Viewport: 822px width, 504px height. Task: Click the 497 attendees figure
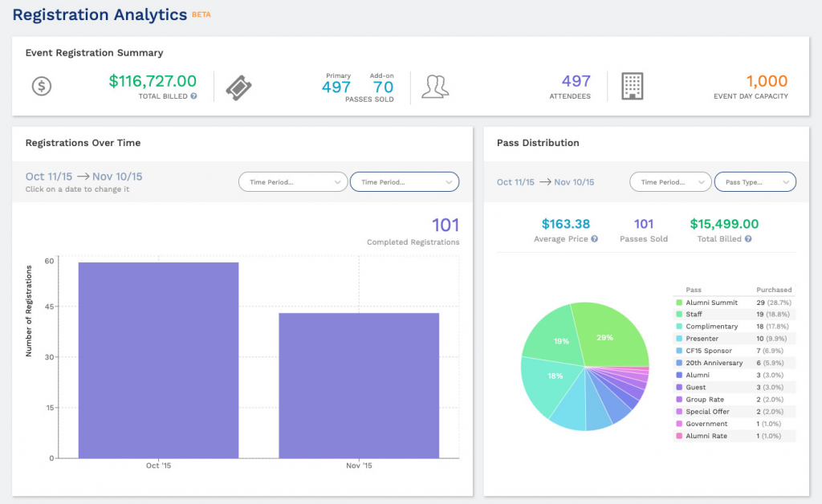[x=576, y=81]
